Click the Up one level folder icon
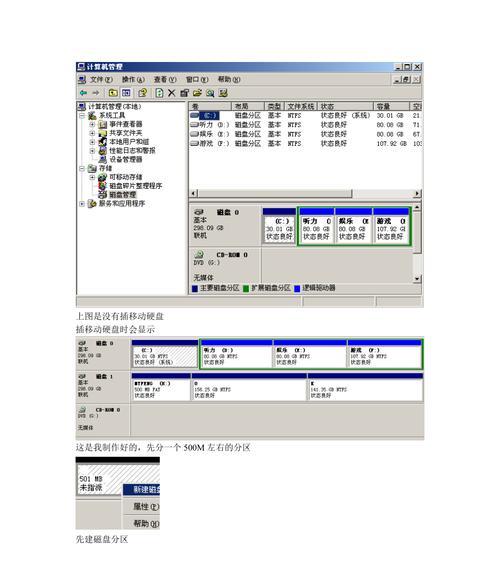This screenshot has width=500, height=566. (113, 93)
